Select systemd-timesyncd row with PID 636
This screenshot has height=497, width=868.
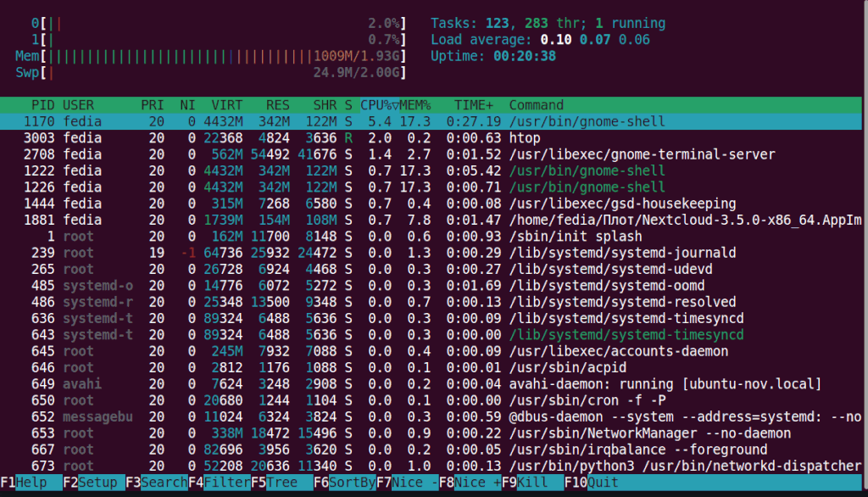click(431, 319)
